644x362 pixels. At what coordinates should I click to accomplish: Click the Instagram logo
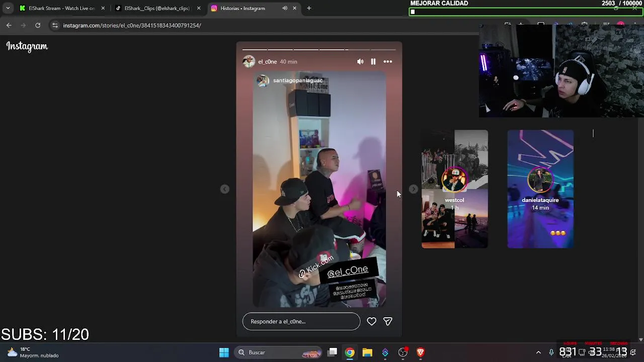coord(27,46)
